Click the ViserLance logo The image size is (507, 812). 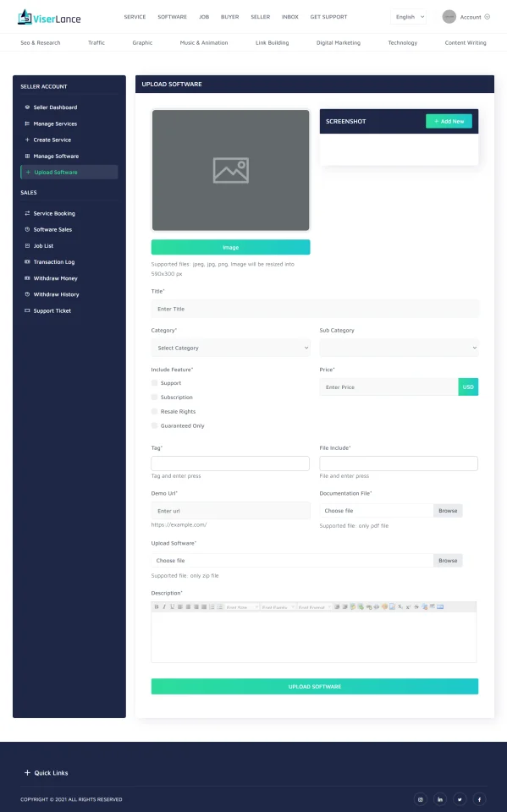[49, 17]
